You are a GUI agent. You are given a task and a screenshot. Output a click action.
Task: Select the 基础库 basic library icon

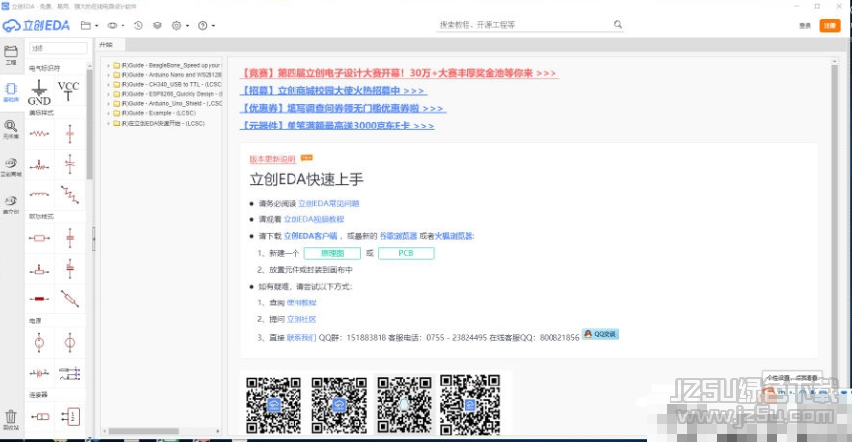pos(11,92)
